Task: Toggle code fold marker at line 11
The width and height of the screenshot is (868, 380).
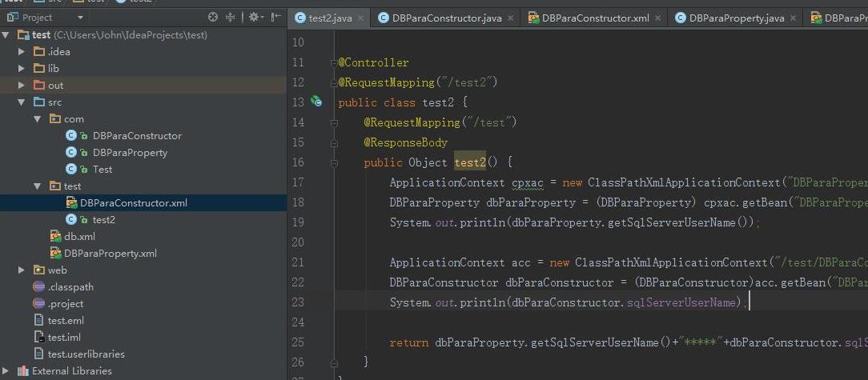Action: [334, 63]
